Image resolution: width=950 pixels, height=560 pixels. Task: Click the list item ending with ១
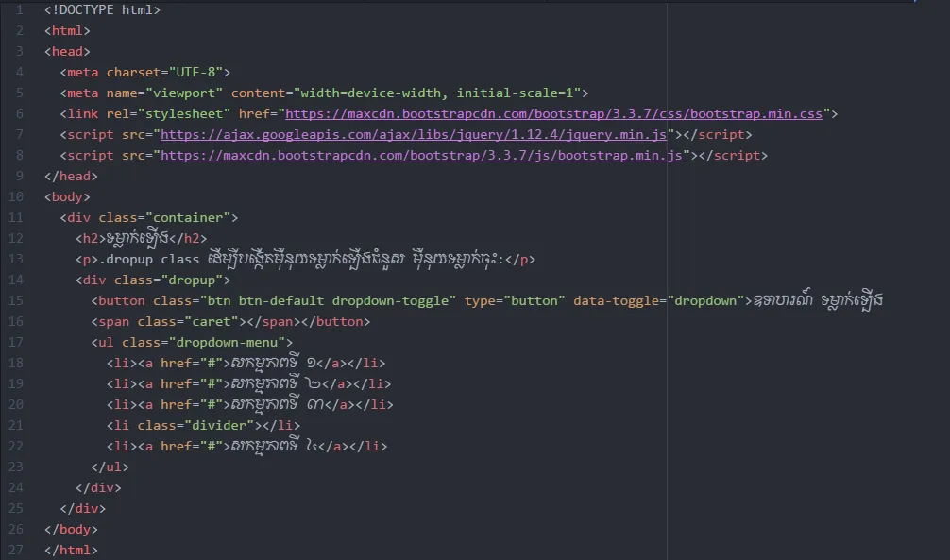[246, 363]
